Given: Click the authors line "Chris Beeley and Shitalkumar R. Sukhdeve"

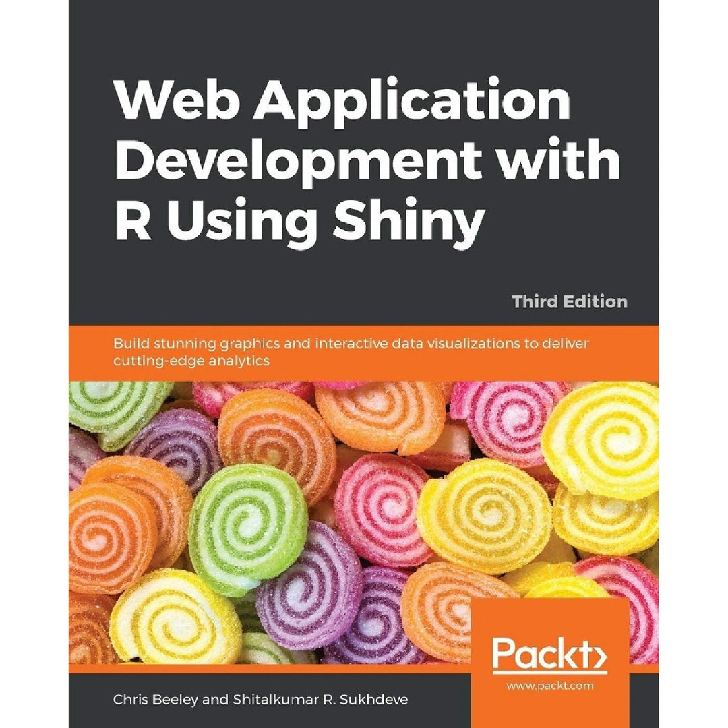Looking at the screenshot, I should 260,700.
